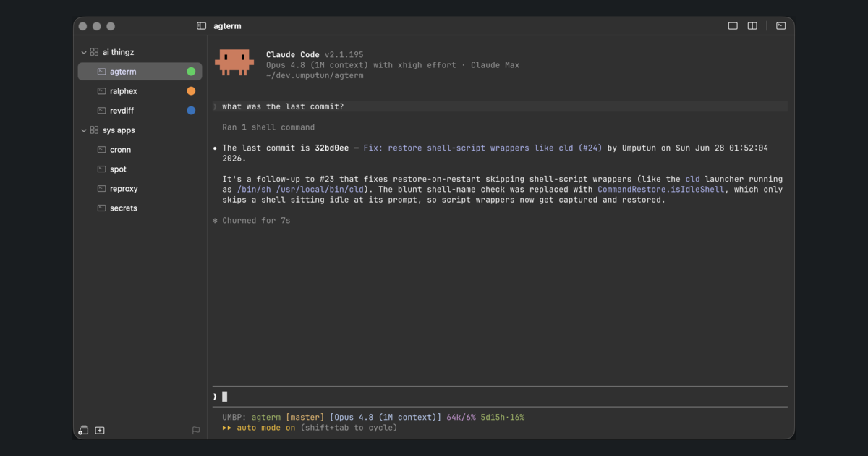Click the cld launcher name in the reply
The image size is (868, 456).
coord(692,179)
